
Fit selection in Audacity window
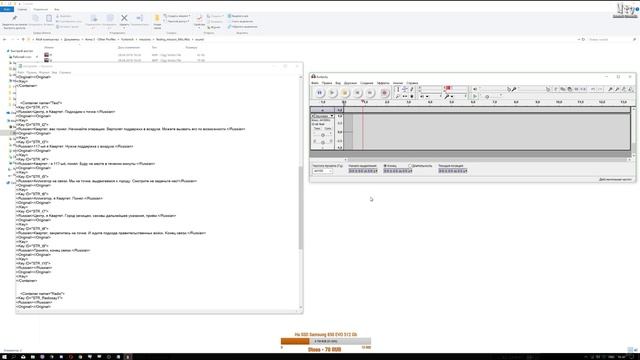tap(624, 89)
